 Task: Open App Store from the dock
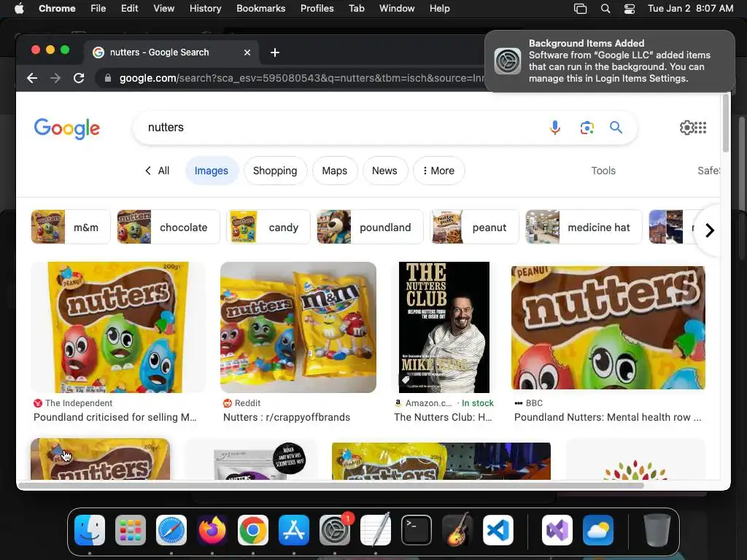point(294,530)
